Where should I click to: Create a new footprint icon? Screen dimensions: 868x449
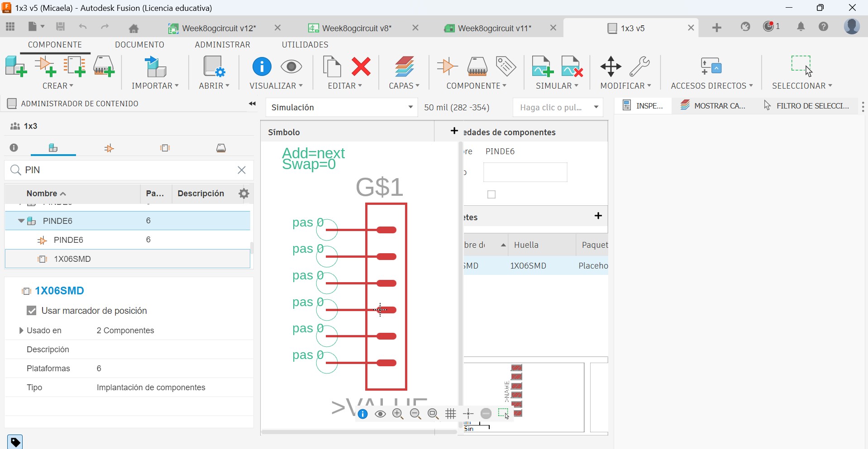tap(75, 66)
